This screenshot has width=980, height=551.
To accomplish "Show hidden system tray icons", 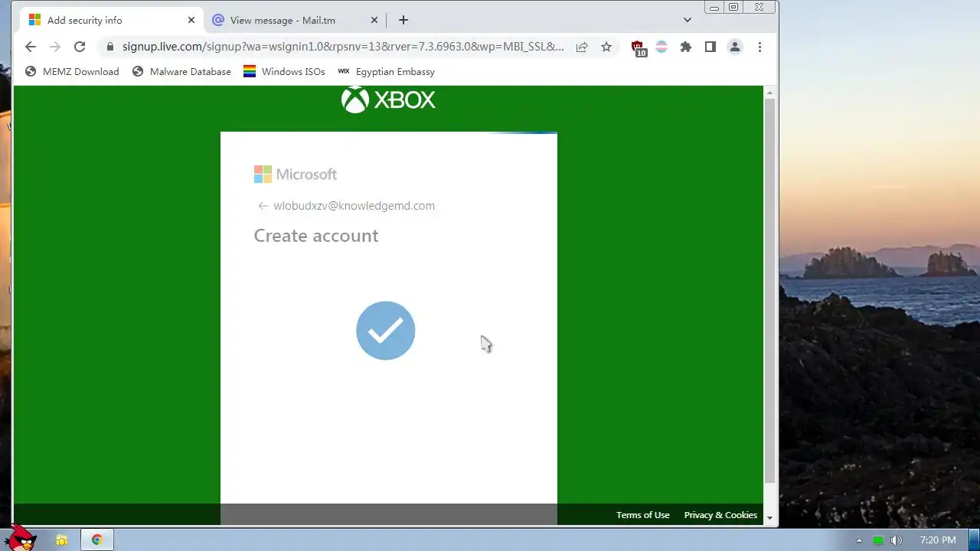I will [x=859, y=540].
